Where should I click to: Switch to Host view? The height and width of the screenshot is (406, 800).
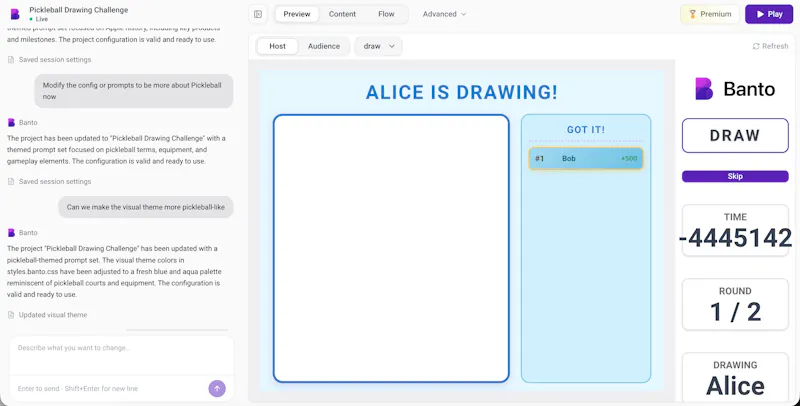pos(278,46)
